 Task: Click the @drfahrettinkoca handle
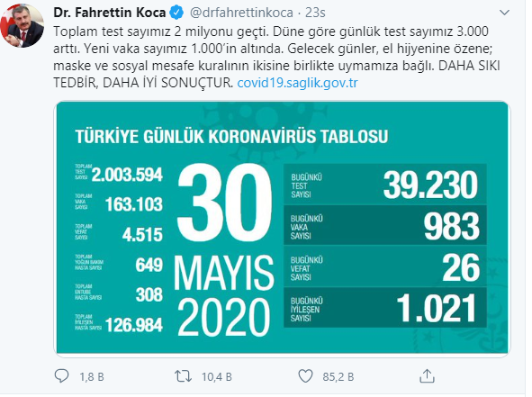click(241, 13)
